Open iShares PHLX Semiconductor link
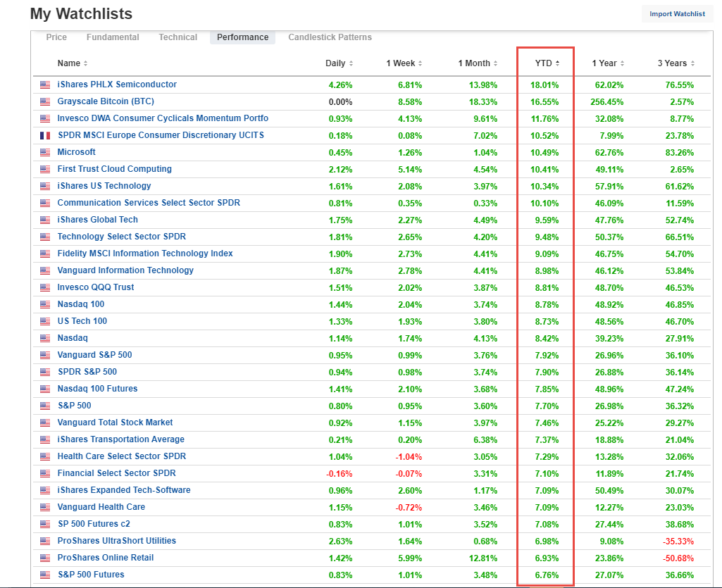Screen dimensions: 722x588 117,85
